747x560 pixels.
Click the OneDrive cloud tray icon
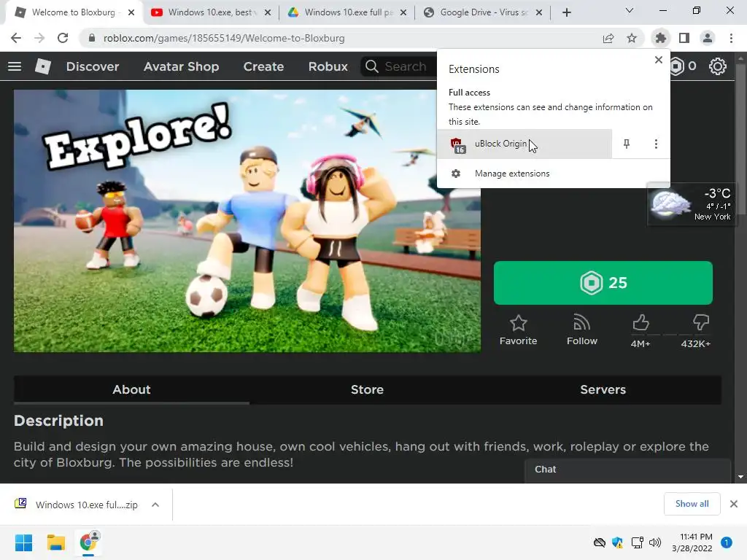coord(600,542)
